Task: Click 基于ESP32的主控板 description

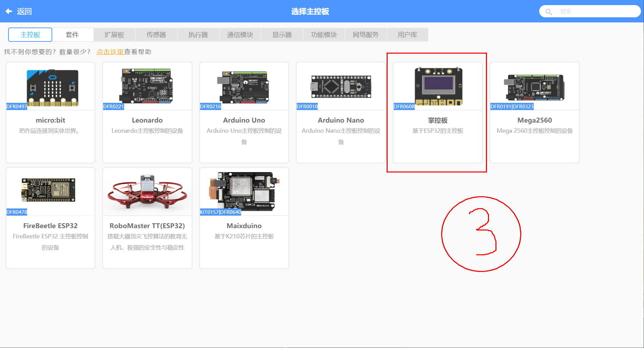Action: tap(438, 131)
